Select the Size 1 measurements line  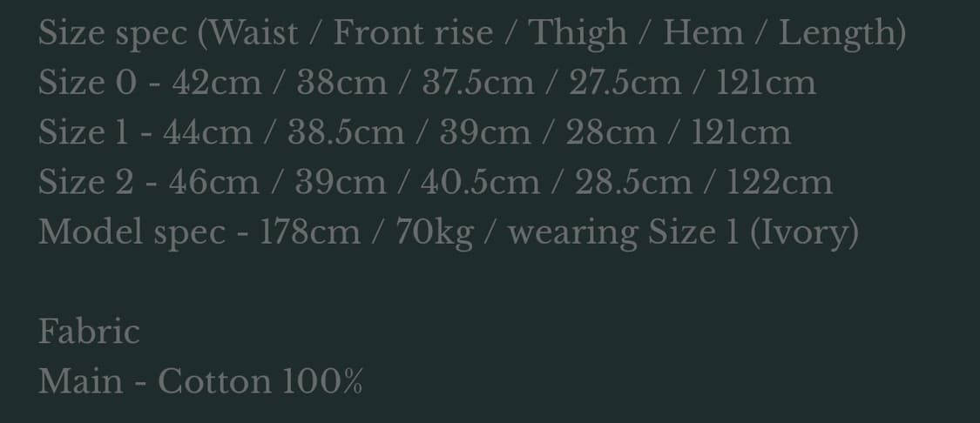415,132
